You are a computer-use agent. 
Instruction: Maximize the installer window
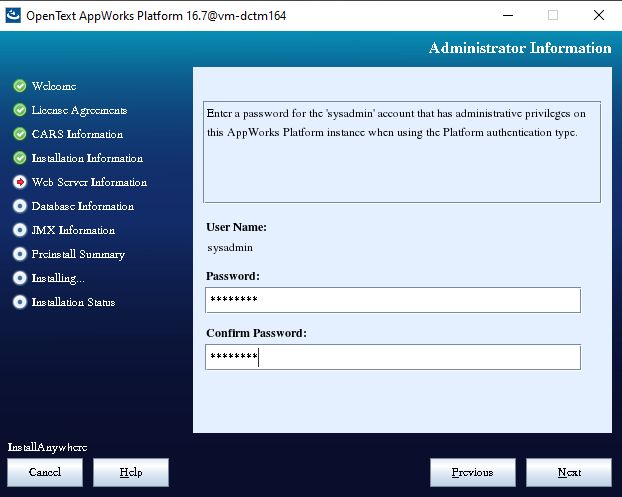(552, 15)
